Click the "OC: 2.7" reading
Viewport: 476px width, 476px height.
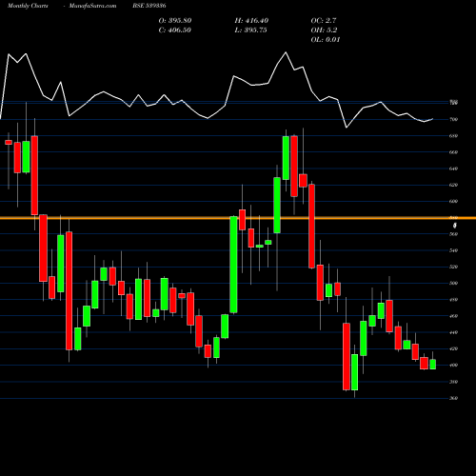[324, 21]
